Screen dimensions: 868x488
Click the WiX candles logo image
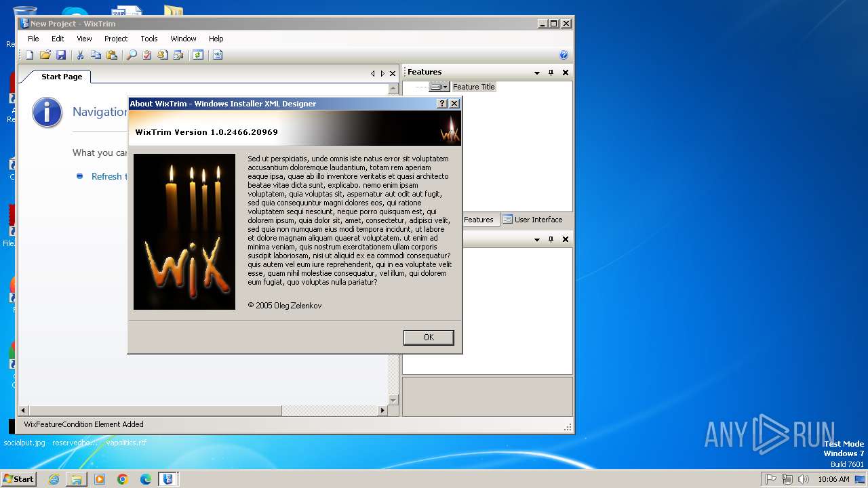[184, 232]
